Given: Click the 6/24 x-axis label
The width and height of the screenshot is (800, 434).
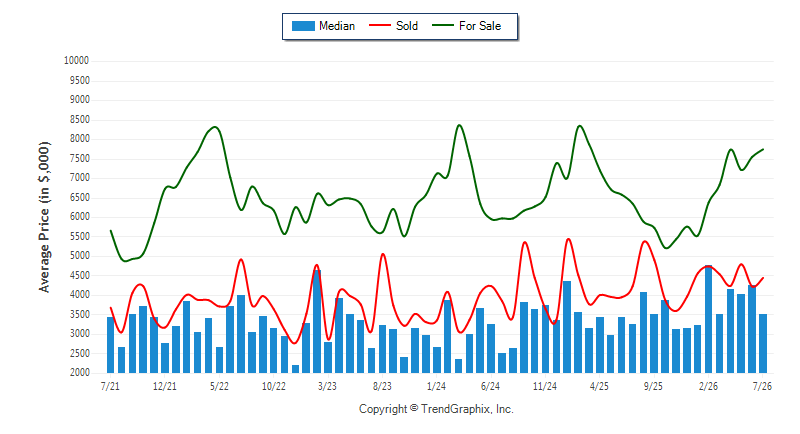Looking at the screenshot, I should pyautogui.click(x=490, y=386).
